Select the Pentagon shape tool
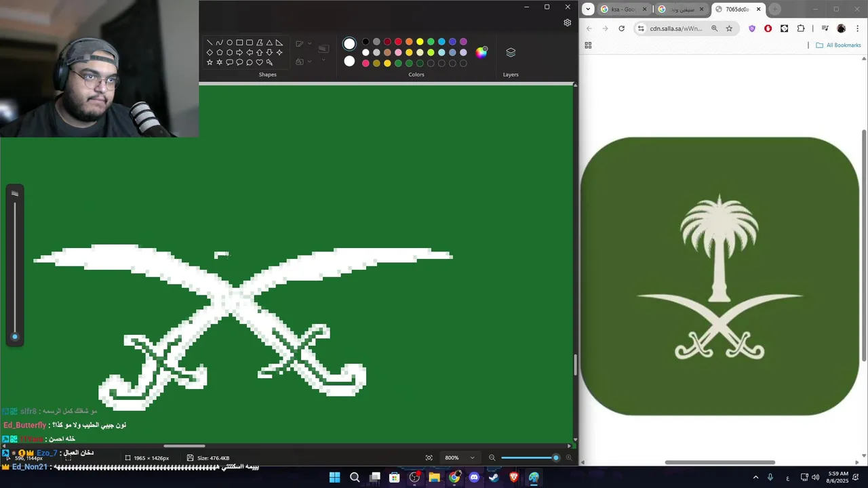This screenshot has width=868, height=488. click(219, 52)
